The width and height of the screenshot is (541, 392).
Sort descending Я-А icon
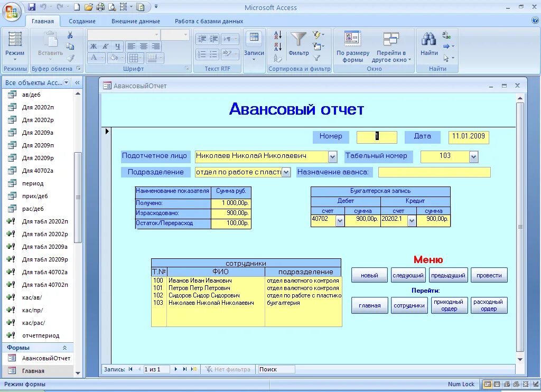coord(278,46)
